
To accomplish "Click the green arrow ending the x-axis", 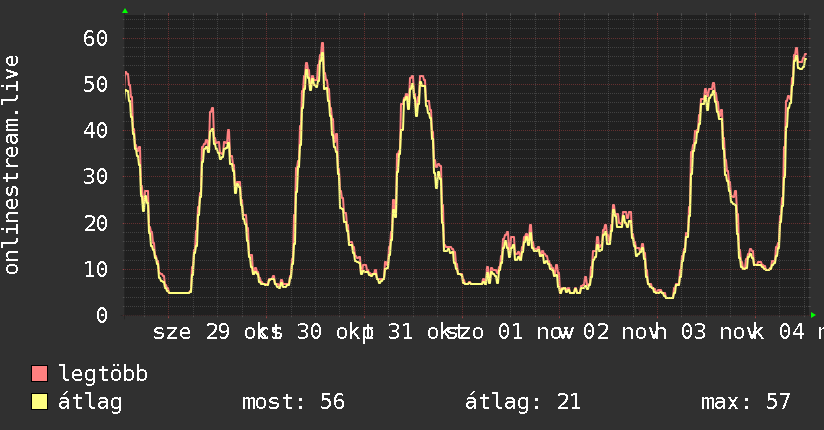I will pos(813,315).
